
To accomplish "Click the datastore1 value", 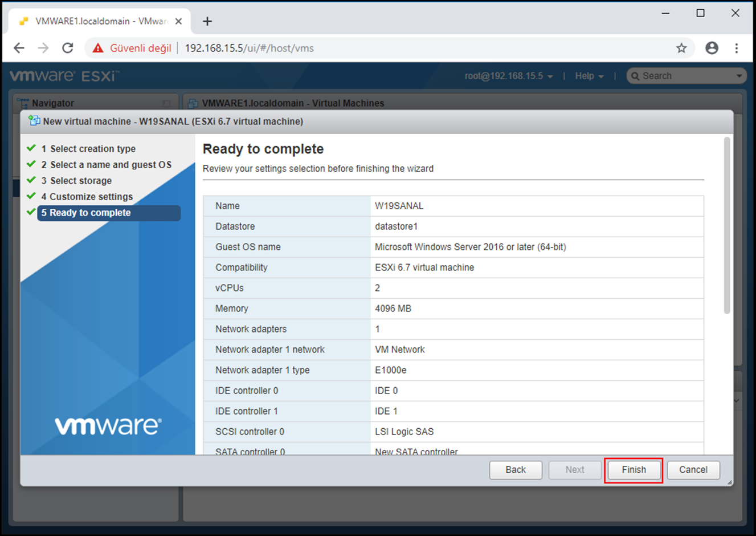I will tap(396, 226).
